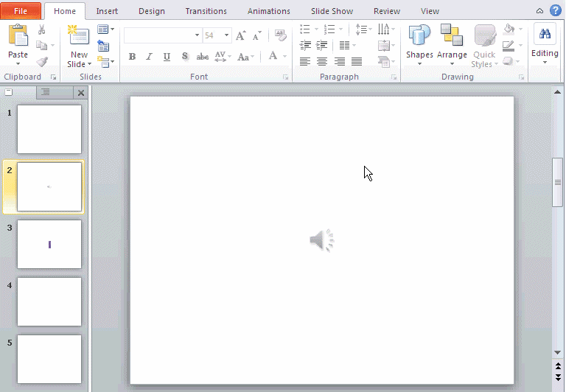Open the Editing group dropdown
The width and height of the screenshot is (566, 392).
click(x=545, y=46)
